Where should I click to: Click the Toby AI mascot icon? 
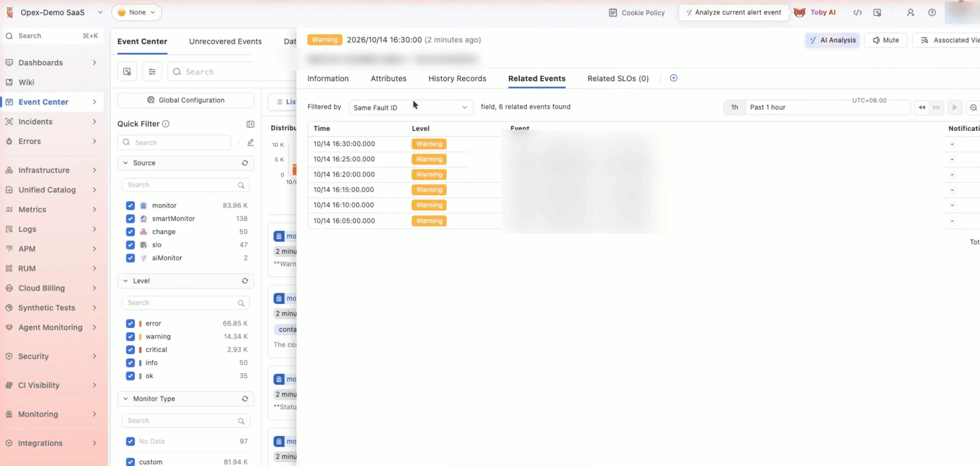[x=799, y=12]
